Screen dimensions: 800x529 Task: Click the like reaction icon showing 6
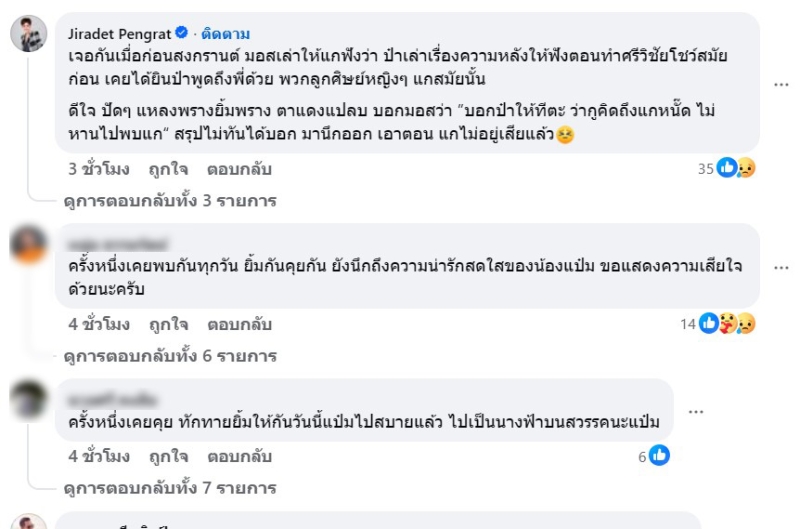click(x=659, y=456)
